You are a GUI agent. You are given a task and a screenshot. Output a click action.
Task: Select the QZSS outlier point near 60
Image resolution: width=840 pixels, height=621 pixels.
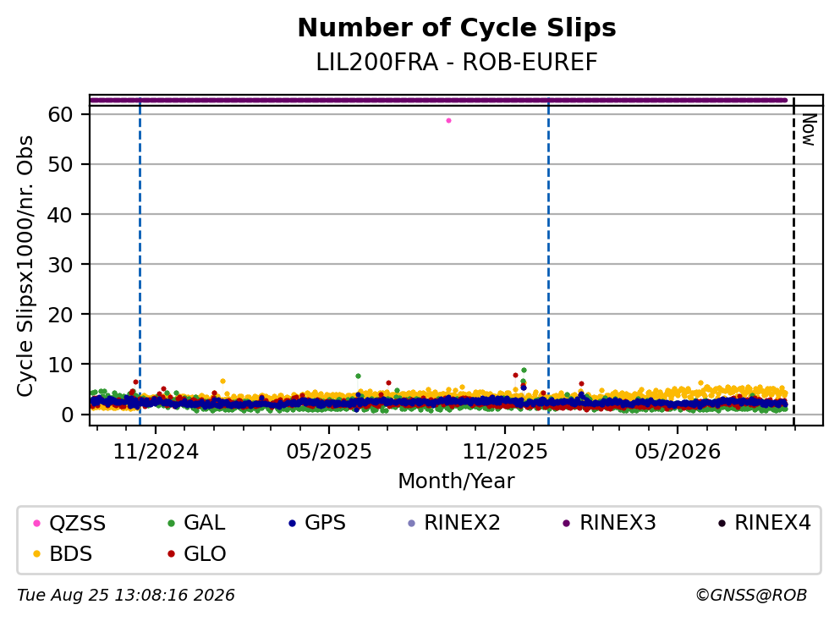tap(448, 120)
